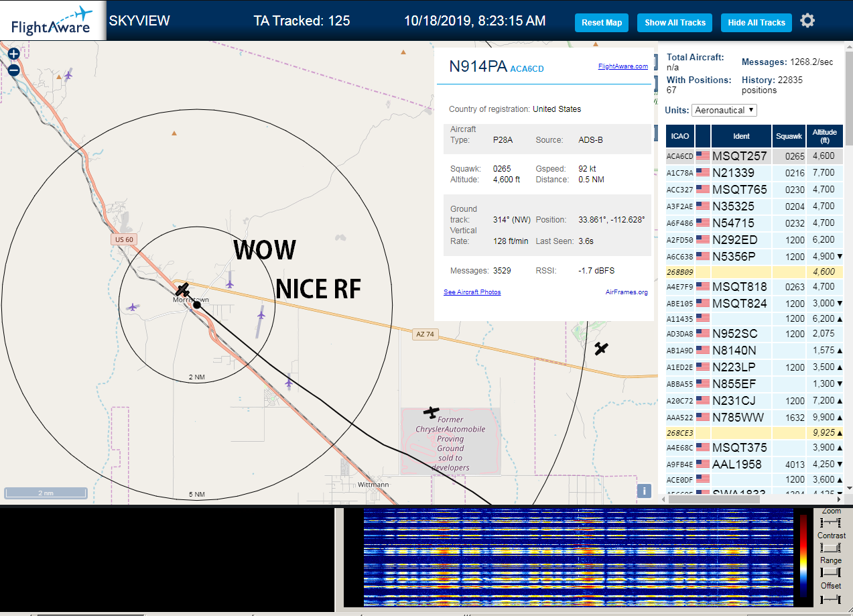853x616 pixels.
Task: Select the MSQT257 row in aircraft table
Action: point(754,156)
